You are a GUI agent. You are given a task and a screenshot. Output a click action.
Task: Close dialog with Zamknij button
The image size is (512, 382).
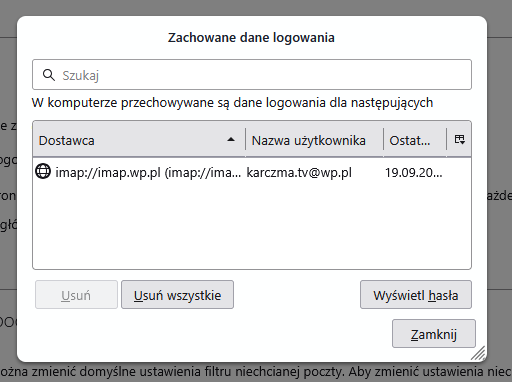click(434, 334)
